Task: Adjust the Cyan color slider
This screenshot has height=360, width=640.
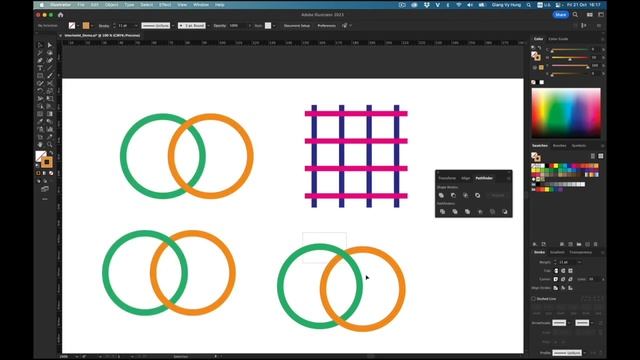Action: click(x=569, y=50)
